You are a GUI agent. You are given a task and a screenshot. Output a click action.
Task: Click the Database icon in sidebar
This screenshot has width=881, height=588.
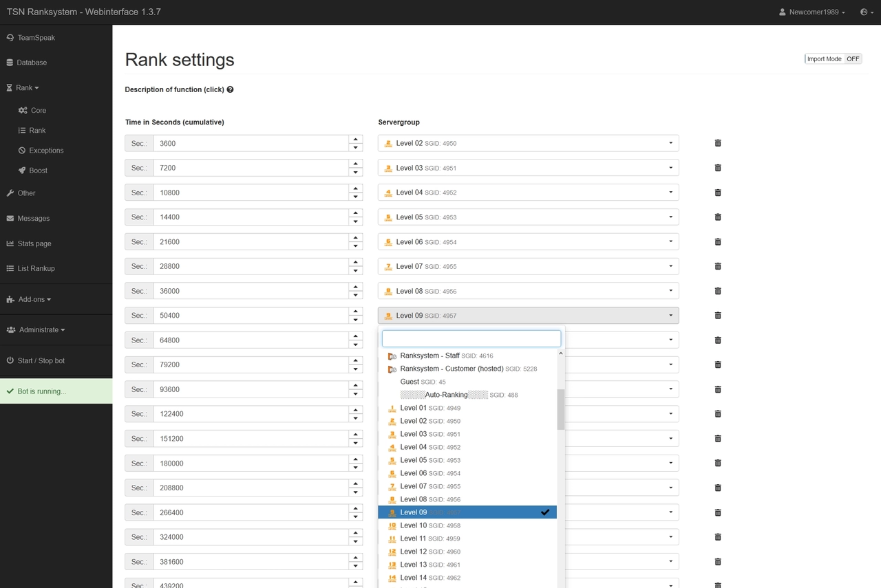point(11,62)
